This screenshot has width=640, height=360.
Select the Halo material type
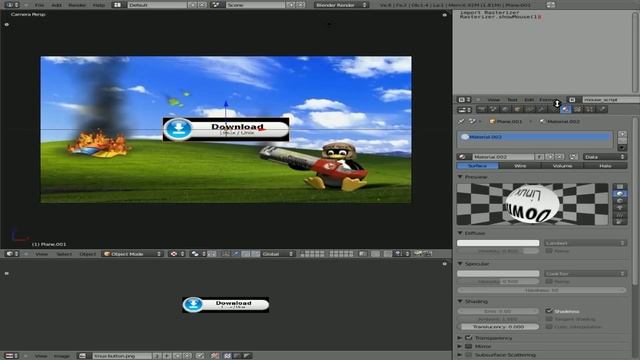(x=605, y=166)
